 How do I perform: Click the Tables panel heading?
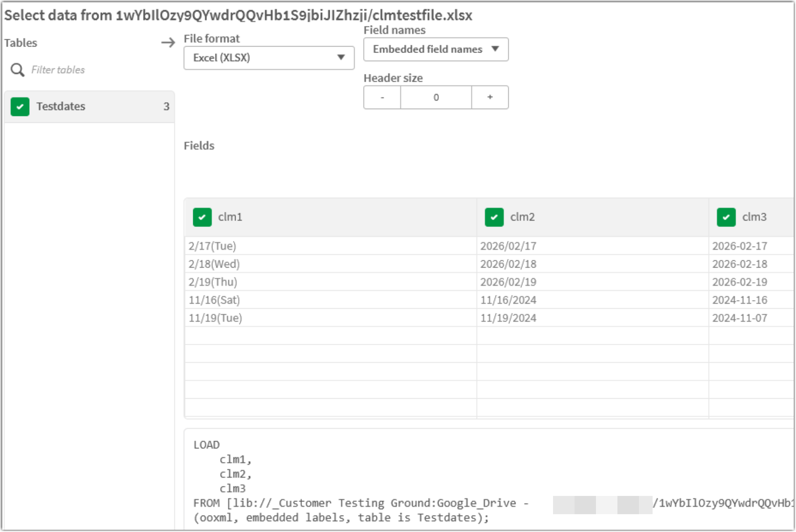(x=21, y=43)
